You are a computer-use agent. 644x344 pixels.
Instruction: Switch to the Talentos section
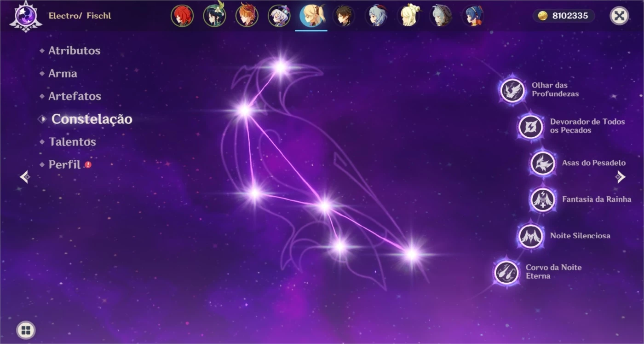[72, 142]
